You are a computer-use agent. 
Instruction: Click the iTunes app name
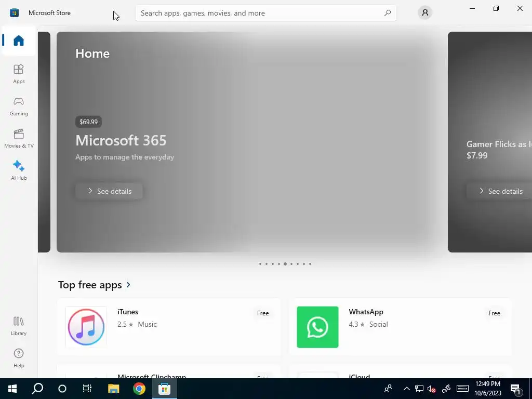[128, 312]
